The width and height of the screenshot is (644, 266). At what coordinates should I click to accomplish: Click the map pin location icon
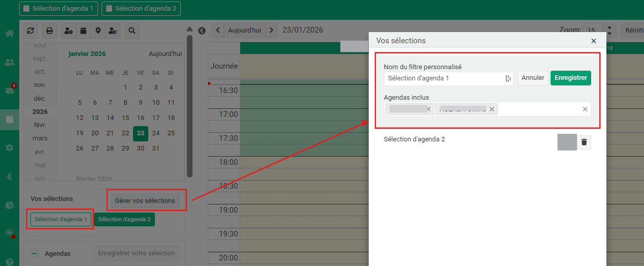click(x=98, y=31)
